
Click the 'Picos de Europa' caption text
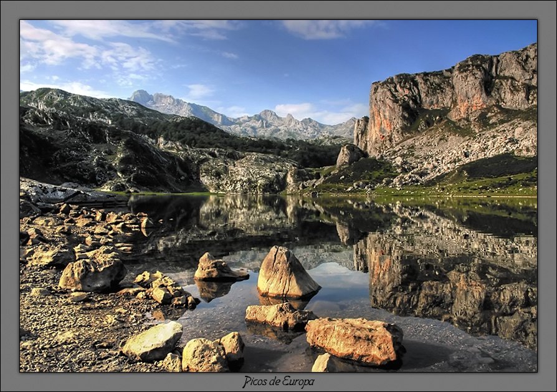point(278,382)
